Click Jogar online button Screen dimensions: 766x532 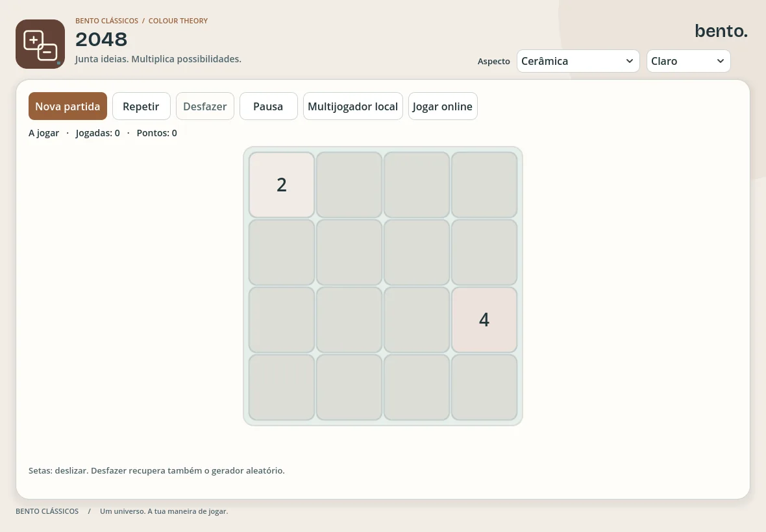pos(443,106)
